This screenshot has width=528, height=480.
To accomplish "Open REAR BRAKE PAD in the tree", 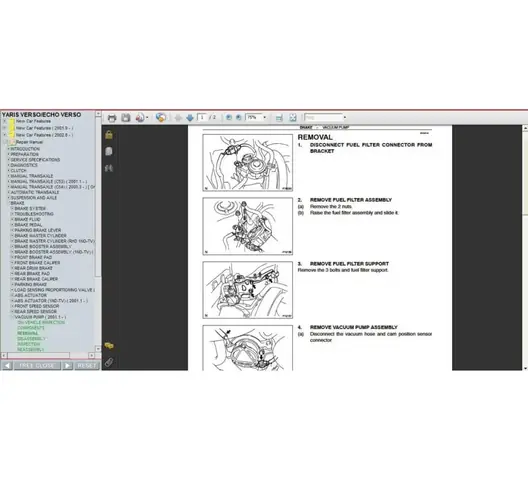I will (32, 274).
